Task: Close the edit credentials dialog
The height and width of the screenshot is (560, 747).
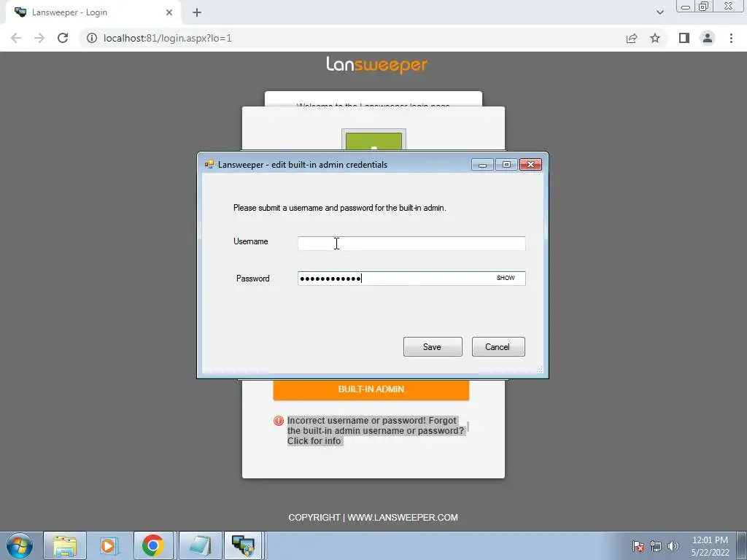Action: coord(531,165)
